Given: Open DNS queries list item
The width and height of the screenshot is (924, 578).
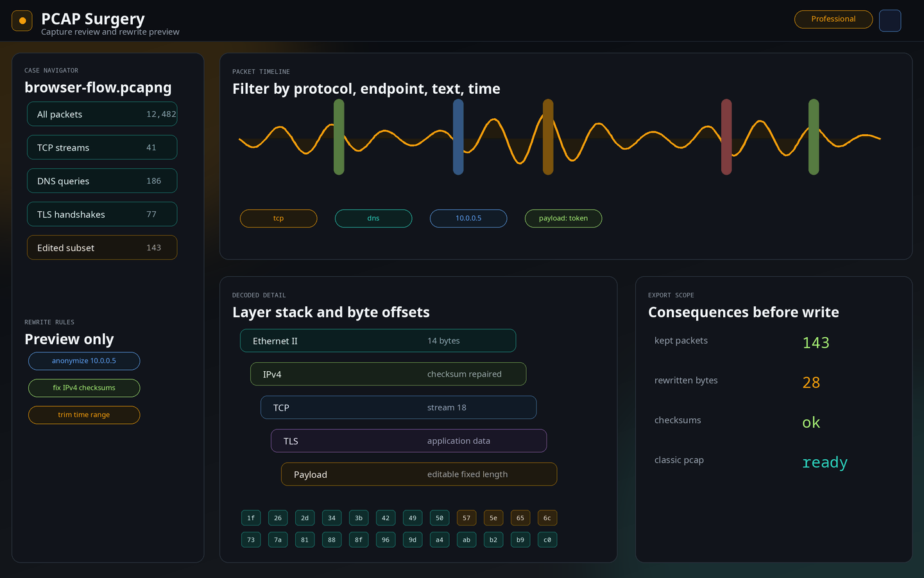Looking at the screenshot, I should point(102,181).
